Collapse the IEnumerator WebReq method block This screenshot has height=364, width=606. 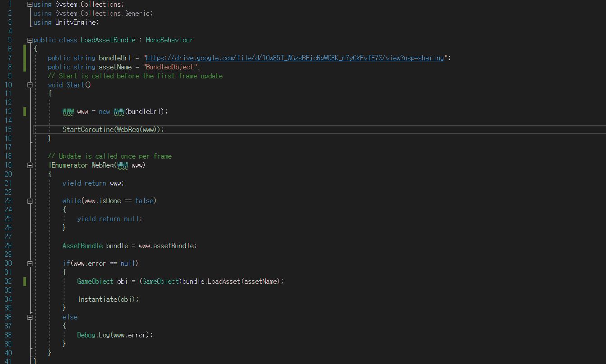click(x=30, y=165)
